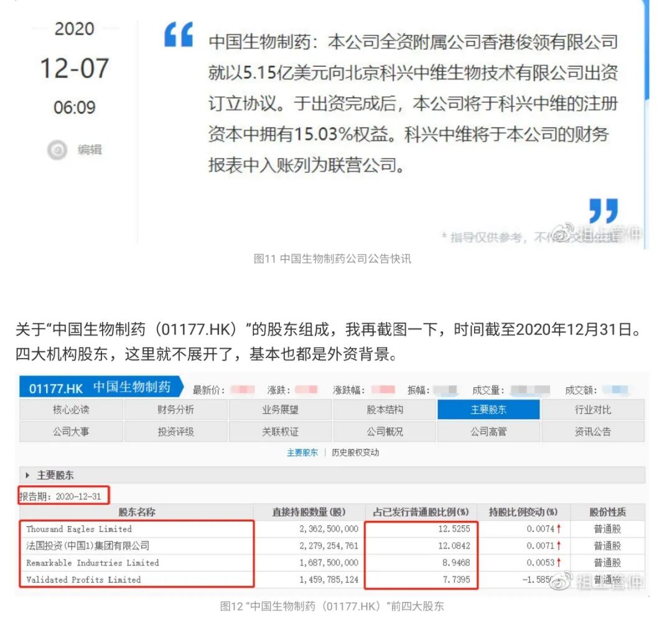
Task: Click 普通股 in Thousand Eagles row
Action: click(608, 528)
